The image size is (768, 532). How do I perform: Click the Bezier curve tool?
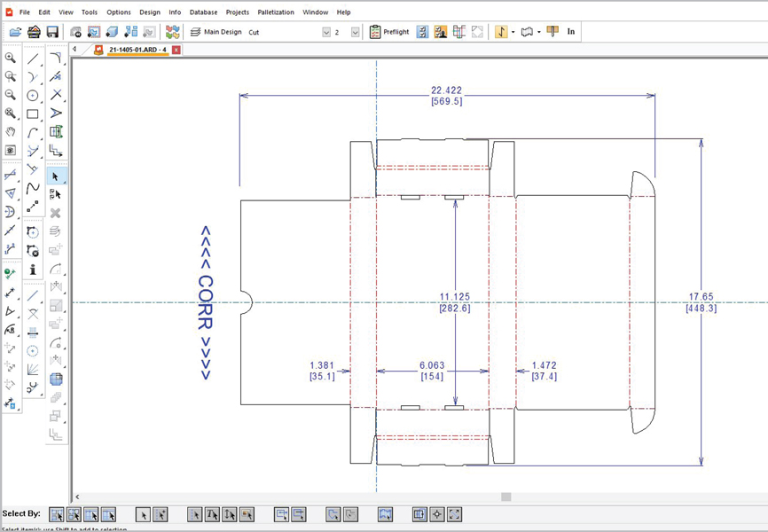33,188
